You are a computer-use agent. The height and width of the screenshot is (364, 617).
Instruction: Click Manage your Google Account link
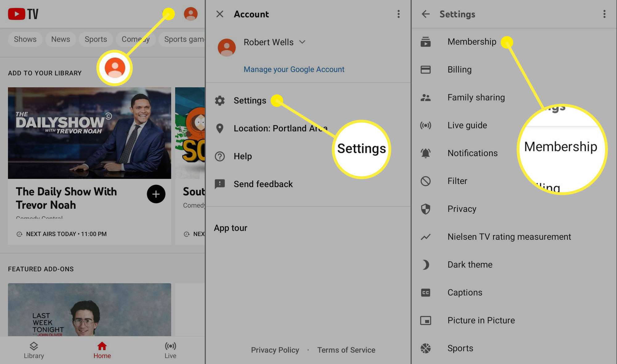coord(294,69)
